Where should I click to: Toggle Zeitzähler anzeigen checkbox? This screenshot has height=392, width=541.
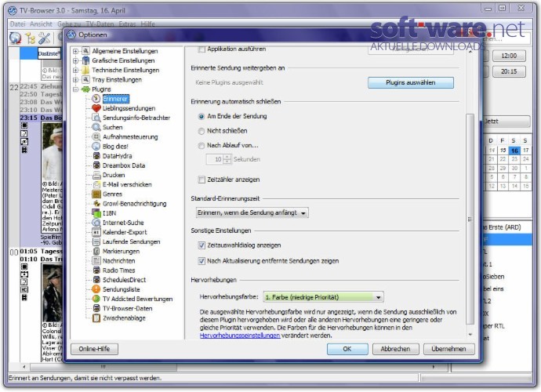click(x=202, y=180)
